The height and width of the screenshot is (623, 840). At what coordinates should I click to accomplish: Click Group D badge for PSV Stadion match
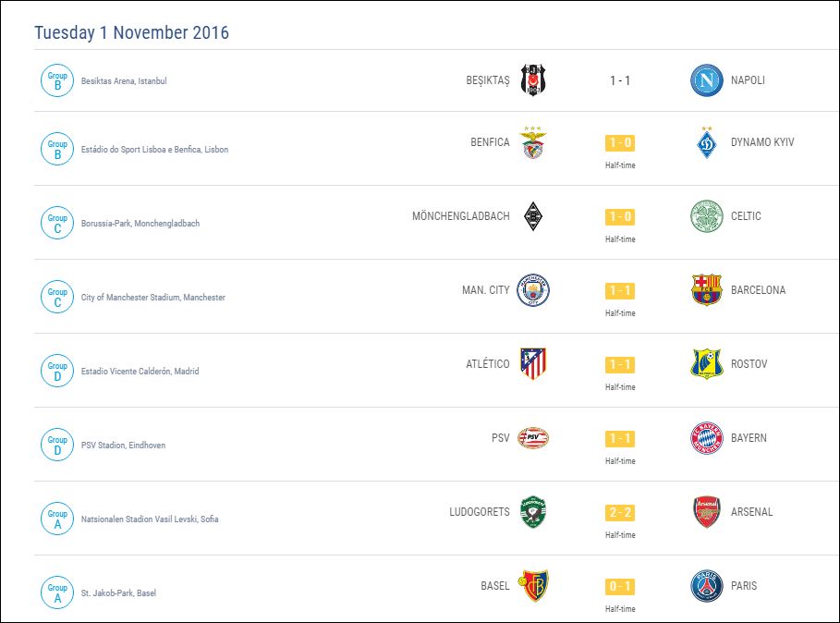[57, 445]
